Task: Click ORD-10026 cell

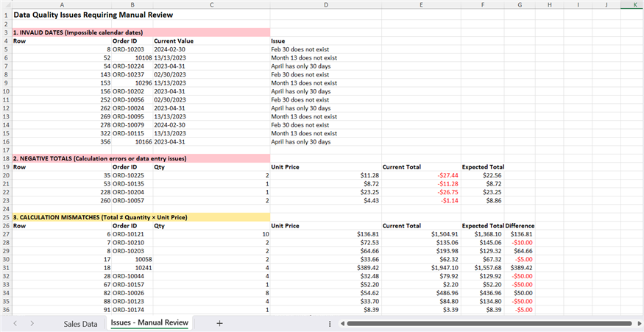Action: coord(128,293)
